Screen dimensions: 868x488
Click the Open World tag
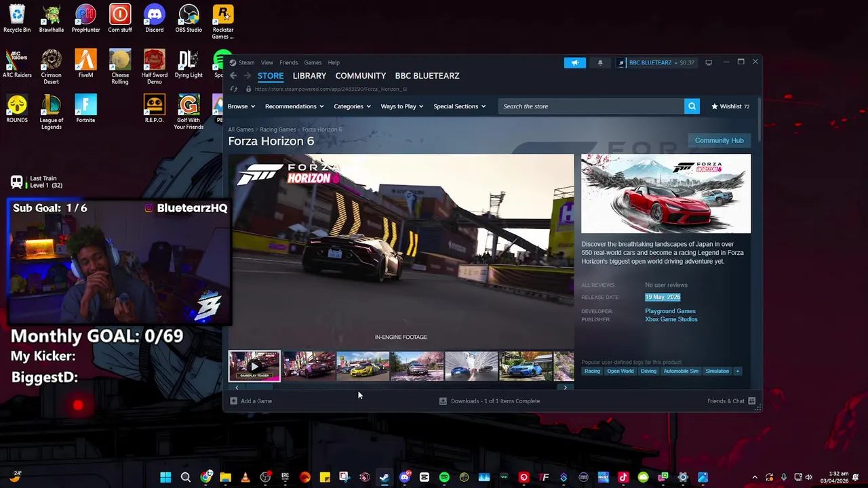point(620,371)
